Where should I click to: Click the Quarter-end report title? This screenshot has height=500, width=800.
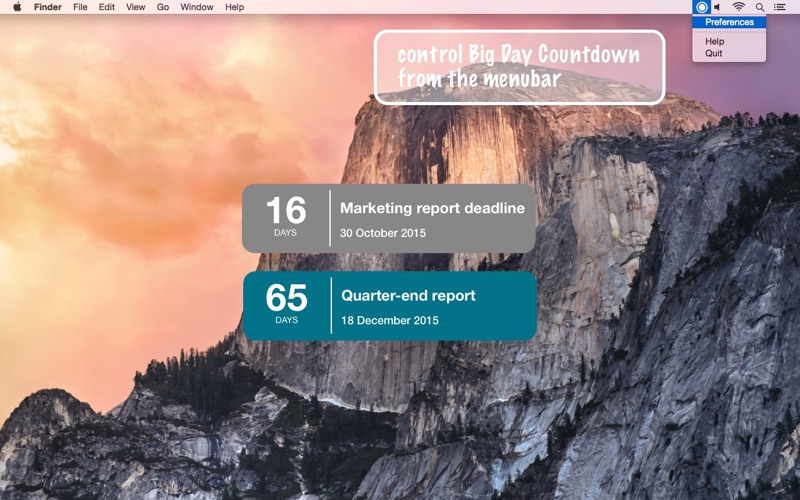408,296
